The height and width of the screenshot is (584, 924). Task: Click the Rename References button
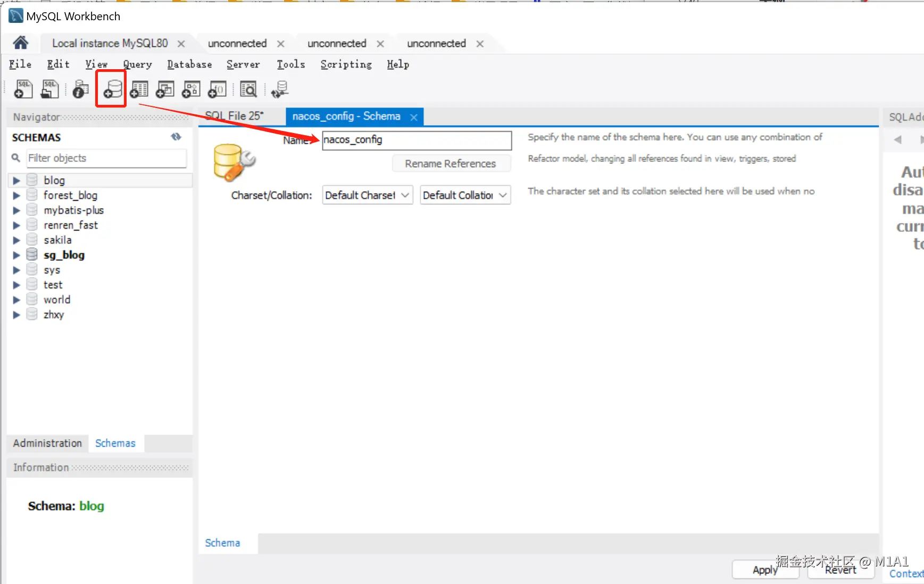pos(451,163)
